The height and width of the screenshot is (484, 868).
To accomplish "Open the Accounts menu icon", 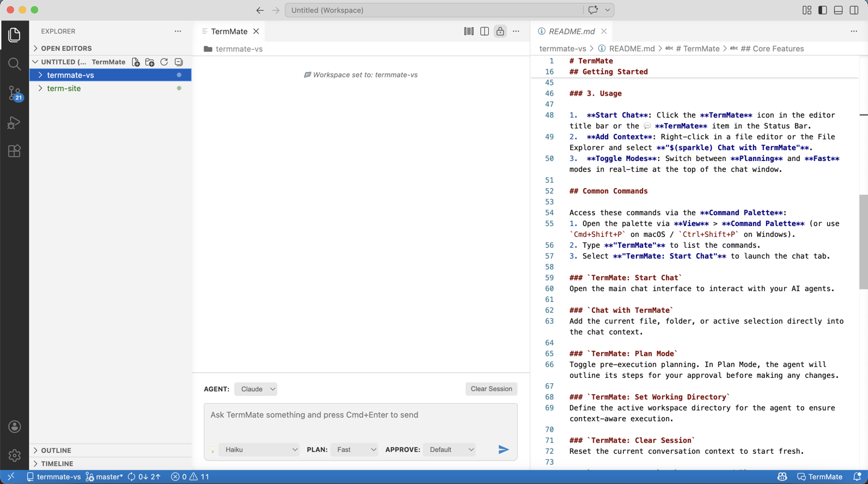I will (x=14, y=427).
